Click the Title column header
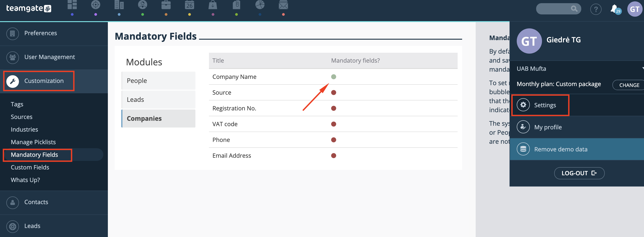 [x=218, y=61]
